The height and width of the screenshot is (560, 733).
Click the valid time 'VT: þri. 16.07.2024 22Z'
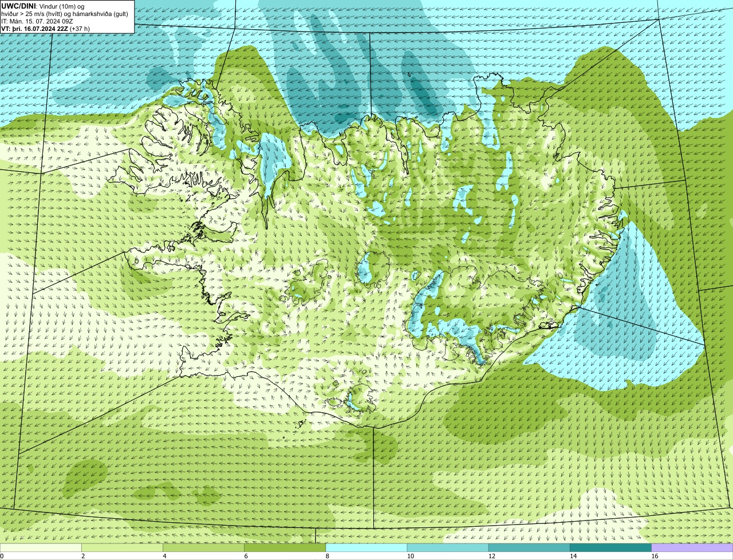coord(45,28)
